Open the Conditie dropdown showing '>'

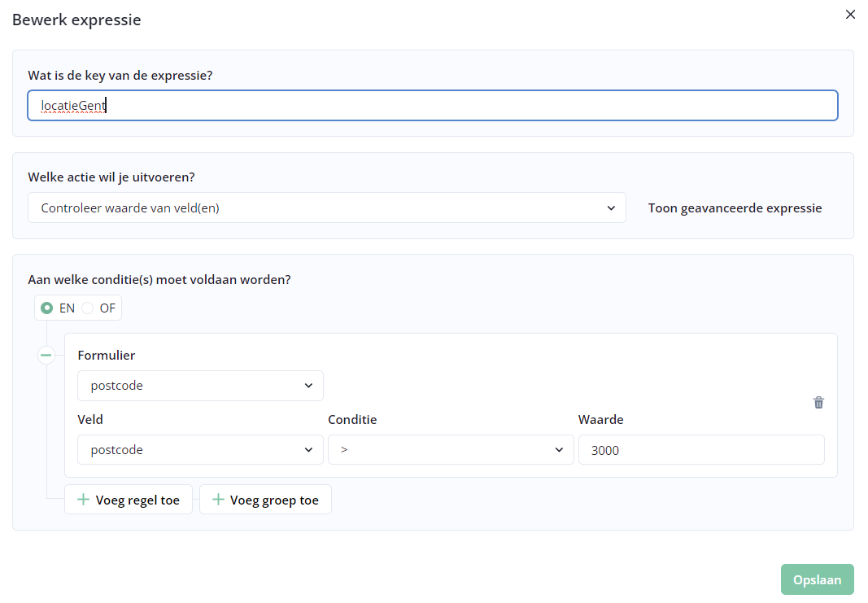tap(450, 450)
